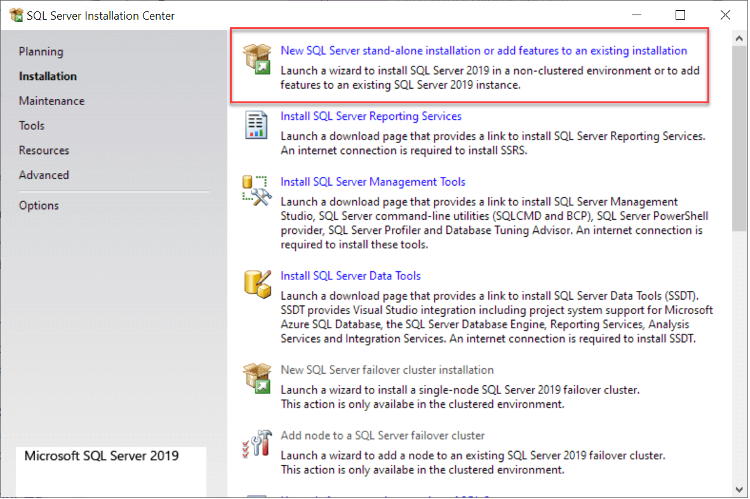750x499 pixels.
Task: Click the stand-alone installation description text
Action: tap(490, 78)
